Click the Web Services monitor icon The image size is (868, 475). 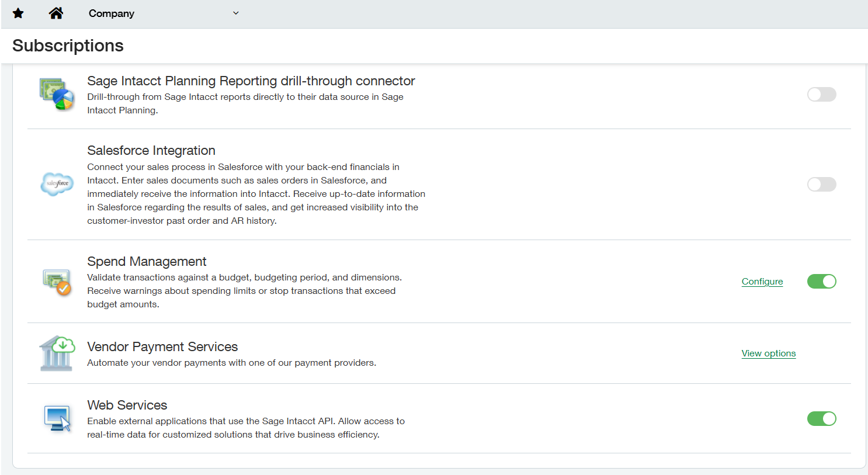pos(57,419)
